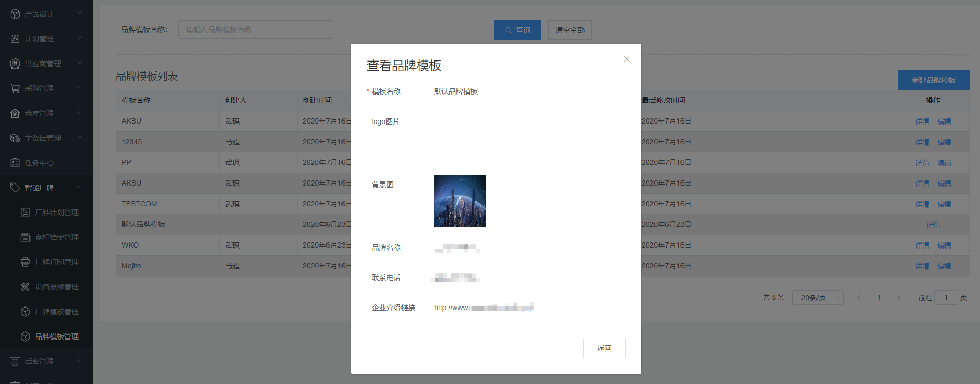Click the 背景图 thumbnail image
Screen dimensions: 980x384
[459, 201]
